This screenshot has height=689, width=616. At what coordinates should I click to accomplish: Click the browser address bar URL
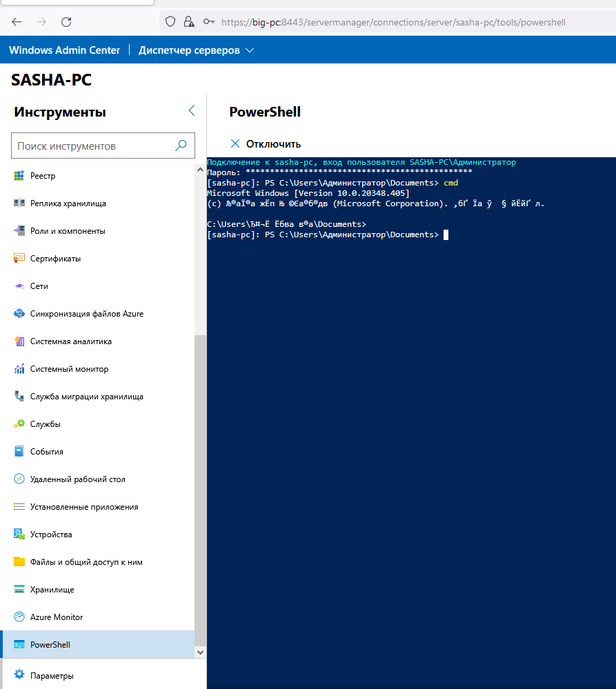pyautogui.click(x=393, y=22)
